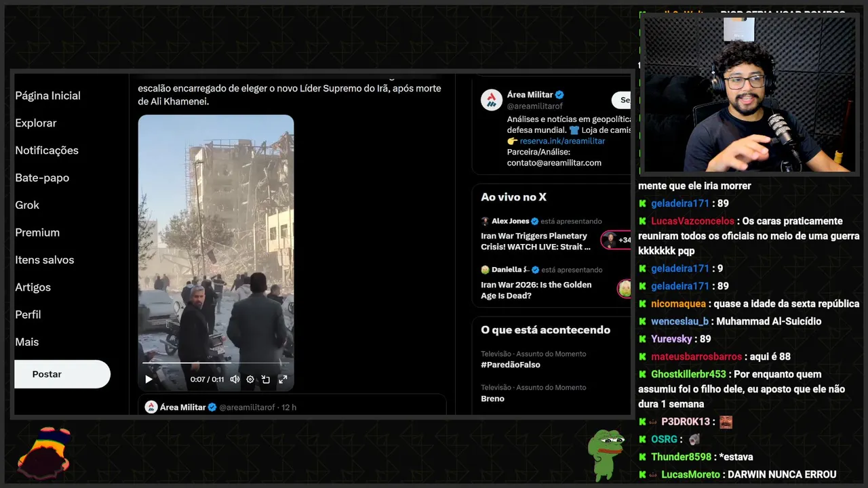Click the Daniella verified badge
Screen dimensions: 868x488
coord(535,270)
